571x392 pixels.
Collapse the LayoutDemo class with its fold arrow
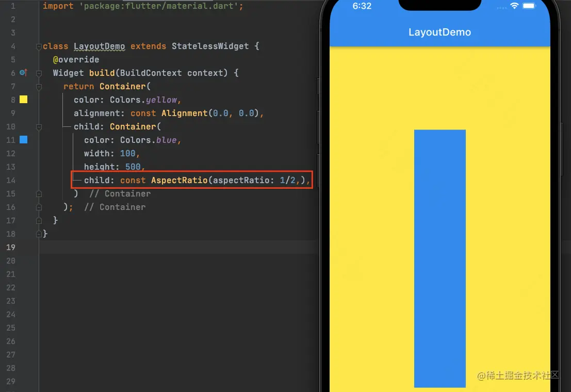point(38,46)
